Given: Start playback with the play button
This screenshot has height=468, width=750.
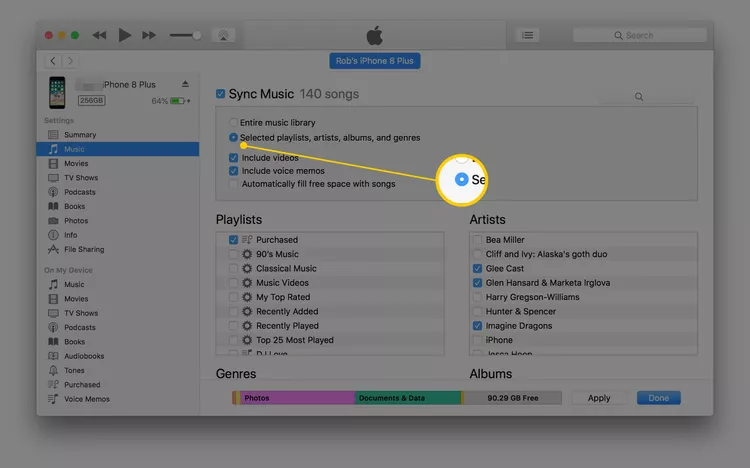Looking at the screenshot, I should coord(124,35).
